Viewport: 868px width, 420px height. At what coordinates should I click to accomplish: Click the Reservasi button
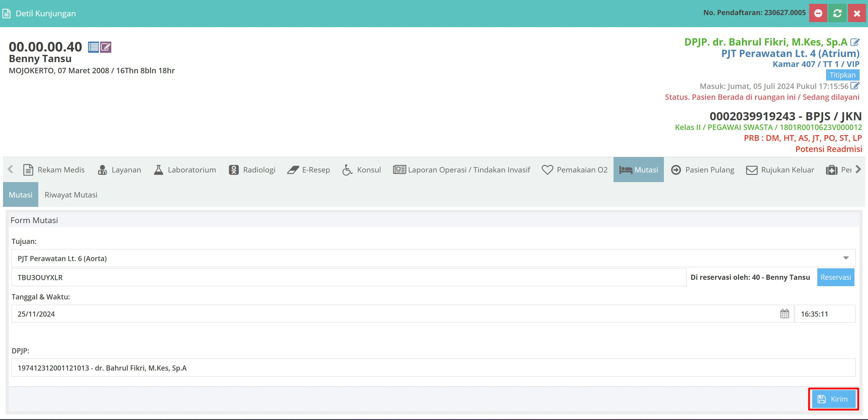coord(835,277)
